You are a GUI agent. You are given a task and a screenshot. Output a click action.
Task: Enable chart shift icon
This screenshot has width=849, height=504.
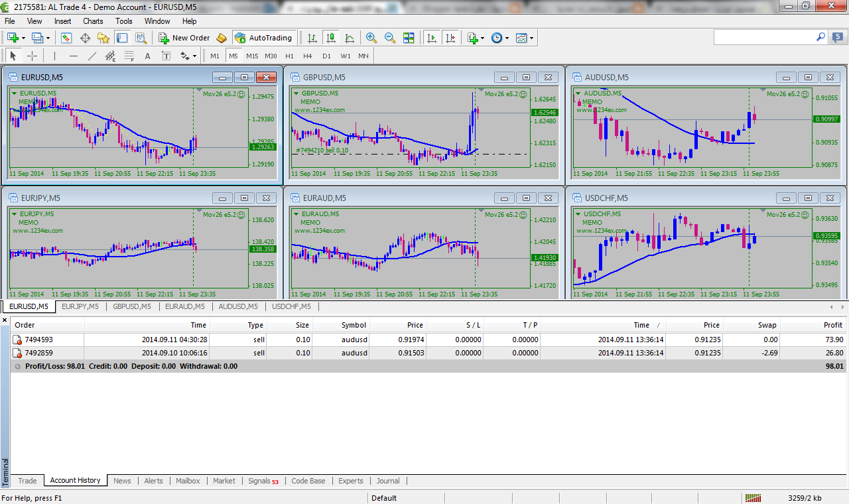point(450,38)
